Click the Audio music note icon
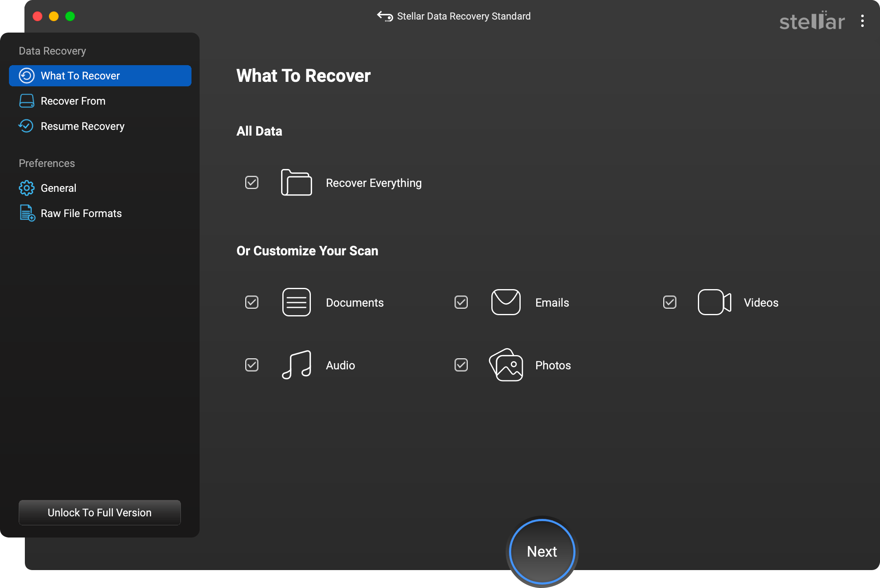 point(296,365)
